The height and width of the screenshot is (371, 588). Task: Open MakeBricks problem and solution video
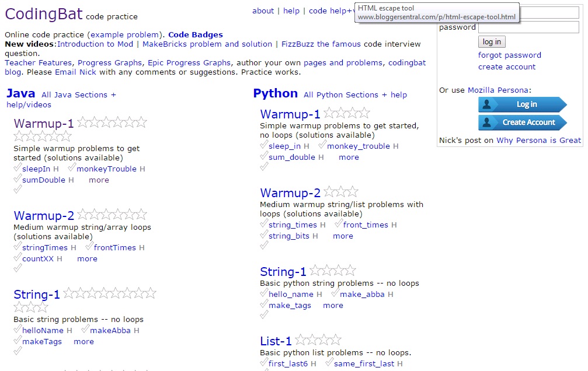[207, 44]
